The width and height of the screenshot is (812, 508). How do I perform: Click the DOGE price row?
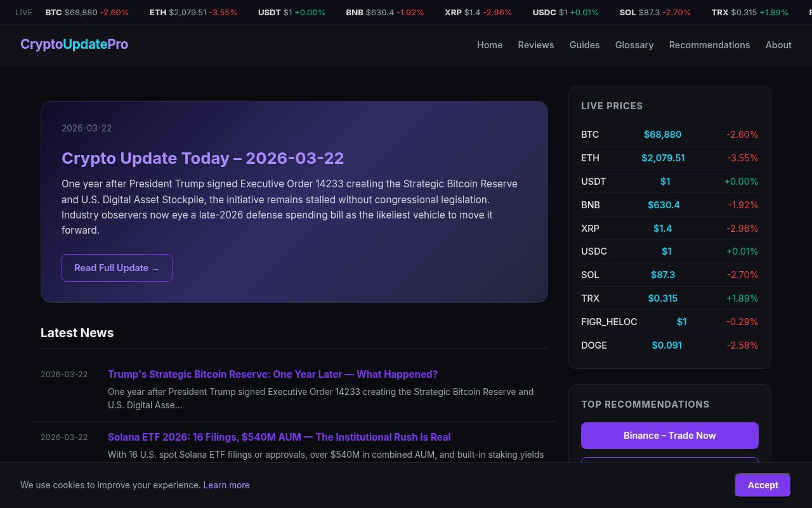point(669,345)
